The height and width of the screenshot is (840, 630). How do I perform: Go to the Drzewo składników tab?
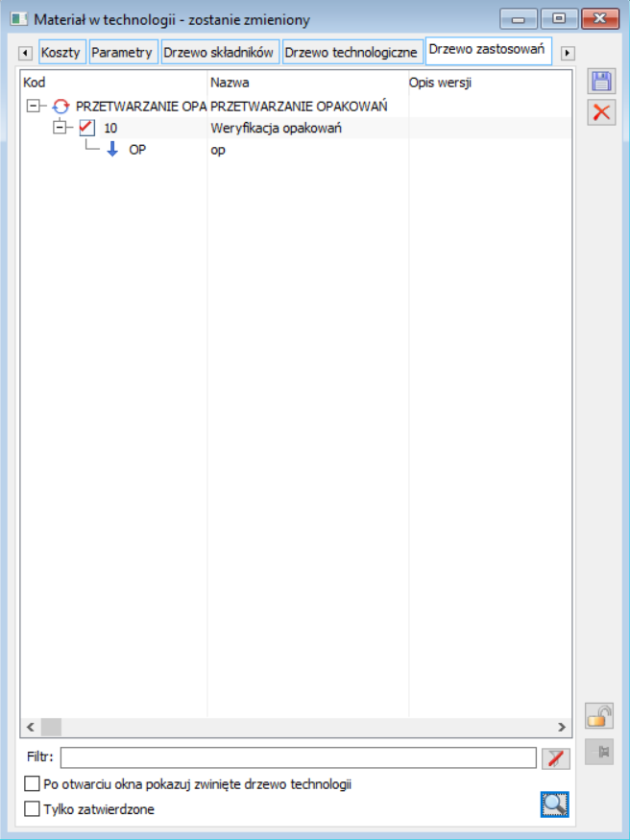tap(220, 52)
